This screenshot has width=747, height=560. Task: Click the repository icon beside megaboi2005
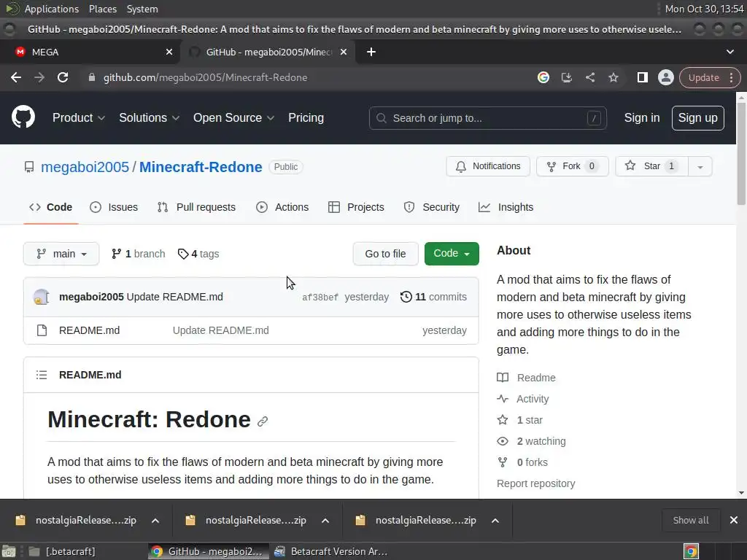(29, 167)
